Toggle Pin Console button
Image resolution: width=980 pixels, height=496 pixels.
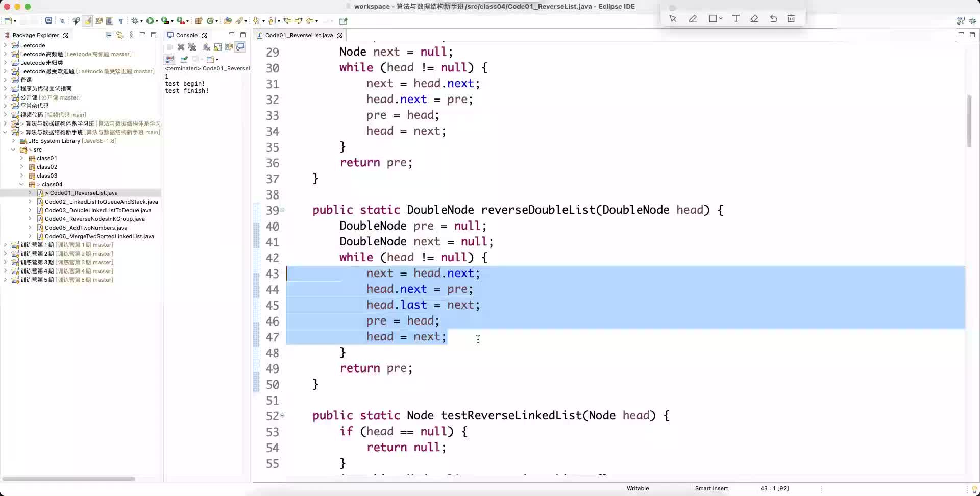click(184, 59)
